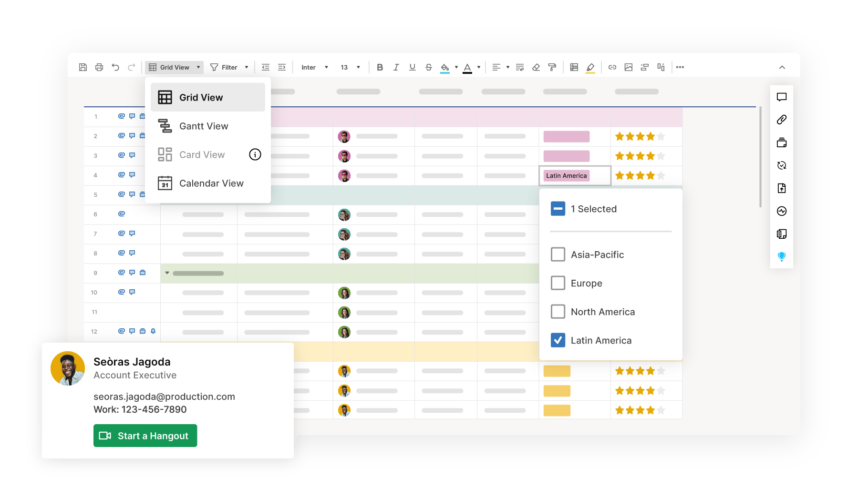
Task: Enable the Asia-Pacific option
Action: point(558,254)
